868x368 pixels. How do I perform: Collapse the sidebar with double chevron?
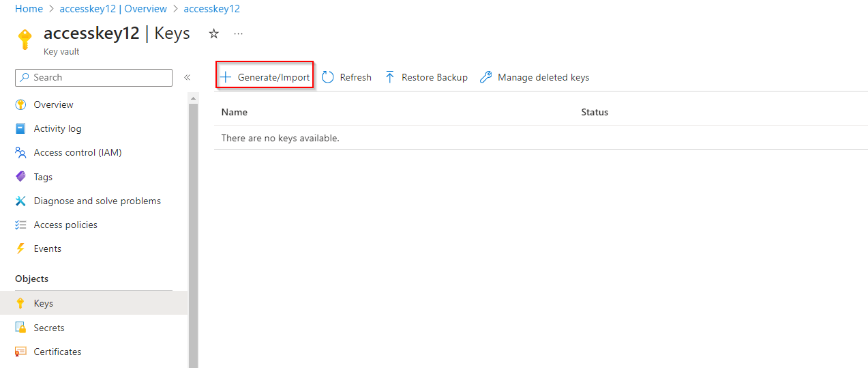187,78
